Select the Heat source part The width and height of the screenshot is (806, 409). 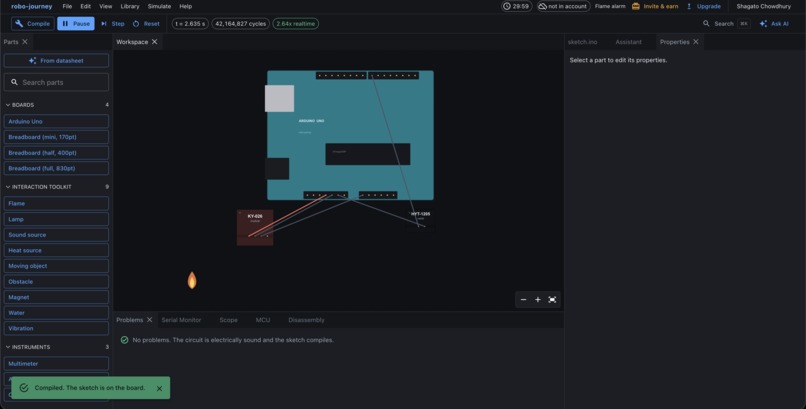tap(56, 250)
